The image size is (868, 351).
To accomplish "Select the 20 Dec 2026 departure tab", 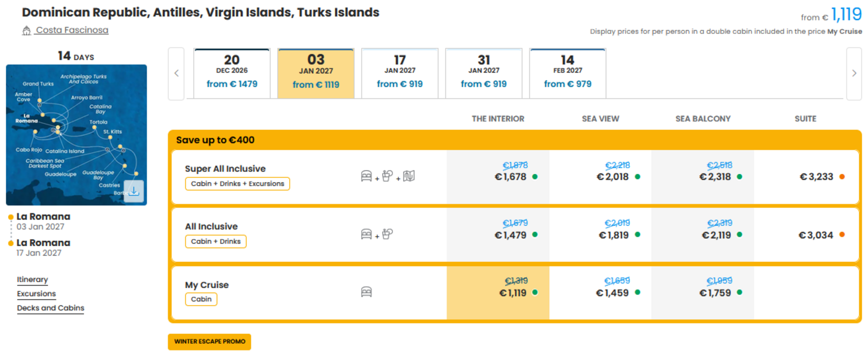I will (x=232, y=73).
